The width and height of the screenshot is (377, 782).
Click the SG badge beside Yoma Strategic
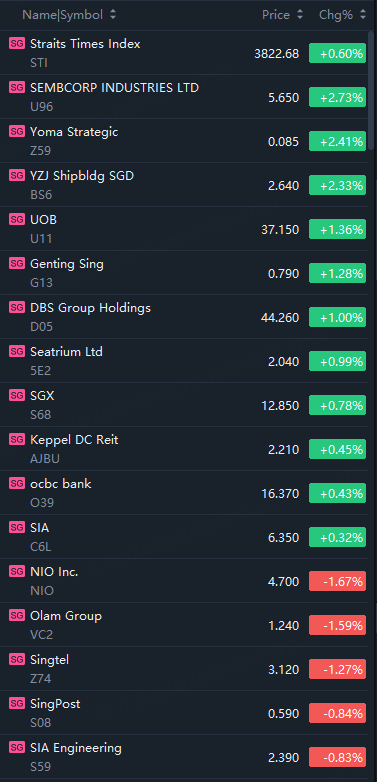pyautogui.click(x=17, y=132)
